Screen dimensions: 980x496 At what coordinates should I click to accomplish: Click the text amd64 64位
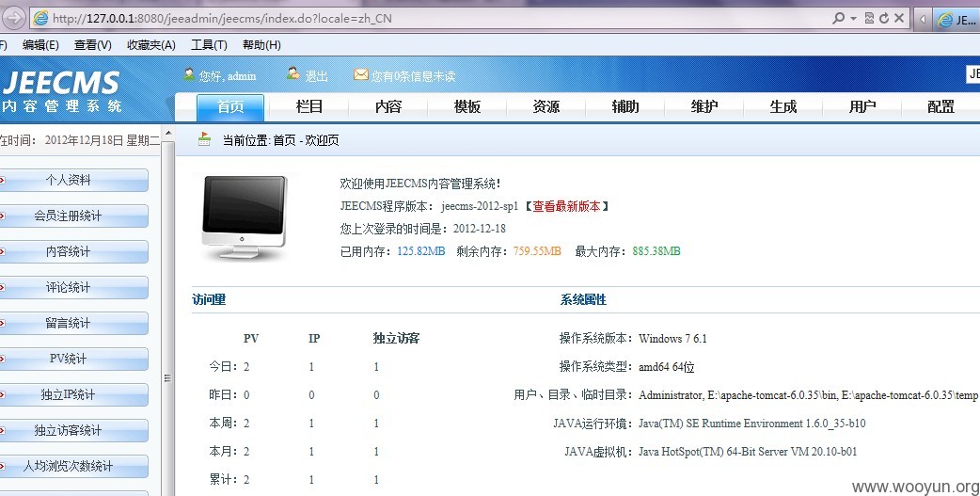[666, 367]
